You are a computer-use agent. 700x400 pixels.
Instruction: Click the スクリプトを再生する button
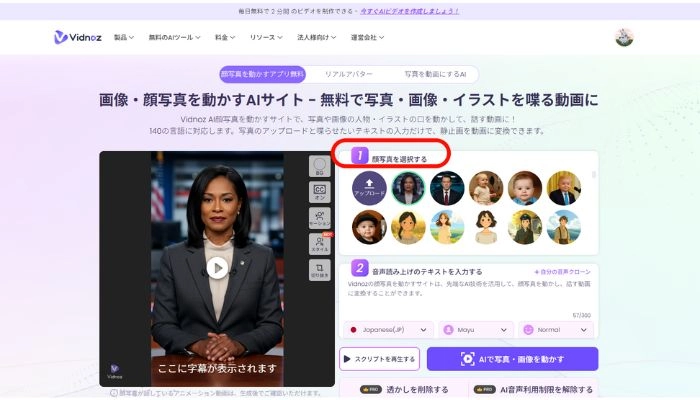click(379, 359)
